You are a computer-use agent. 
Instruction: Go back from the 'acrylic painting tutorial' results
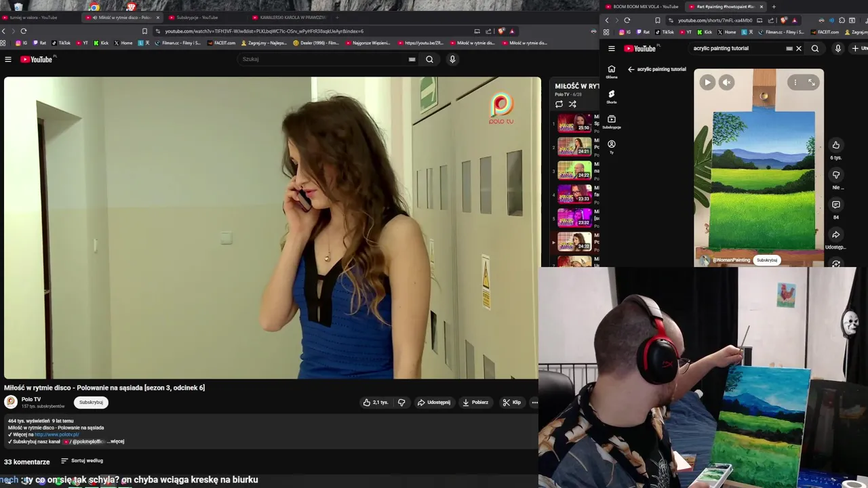pyautogui.click(x=631, y=69)
